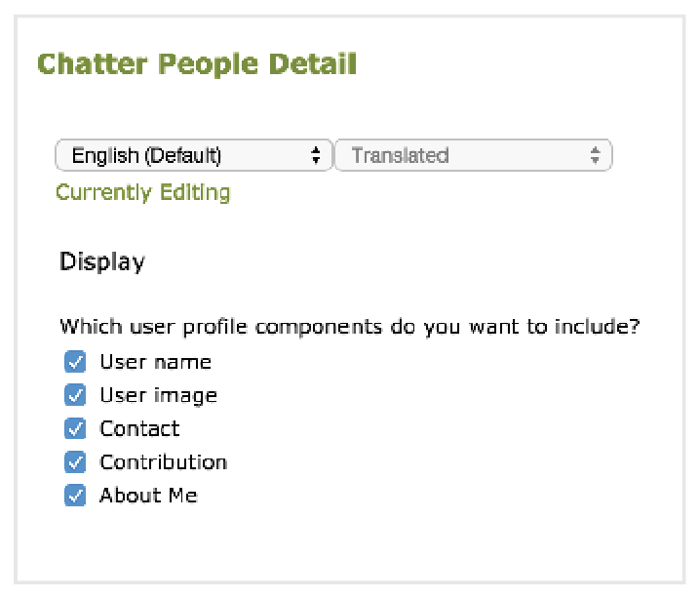Click the User image label text
Image resolution: width=700 pixels, height=599 pixels.
[x=158, y=396]
